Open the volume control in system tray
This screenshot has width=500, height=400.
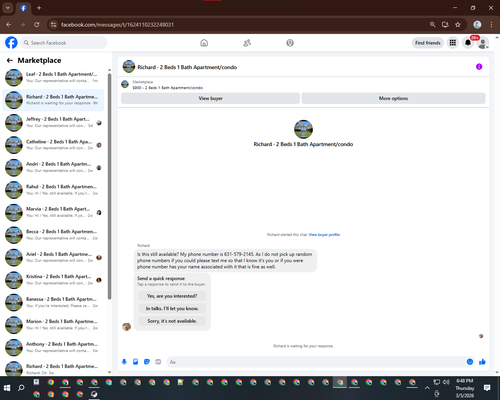(x=446, y=382)
